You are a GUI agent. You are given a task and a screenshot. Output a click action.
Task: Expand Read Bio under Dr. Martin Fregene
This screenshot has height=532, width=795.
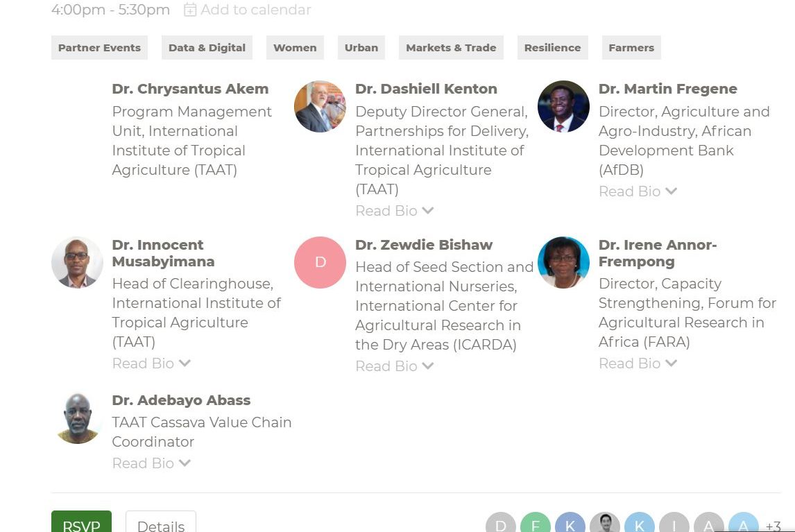(638, 191)
